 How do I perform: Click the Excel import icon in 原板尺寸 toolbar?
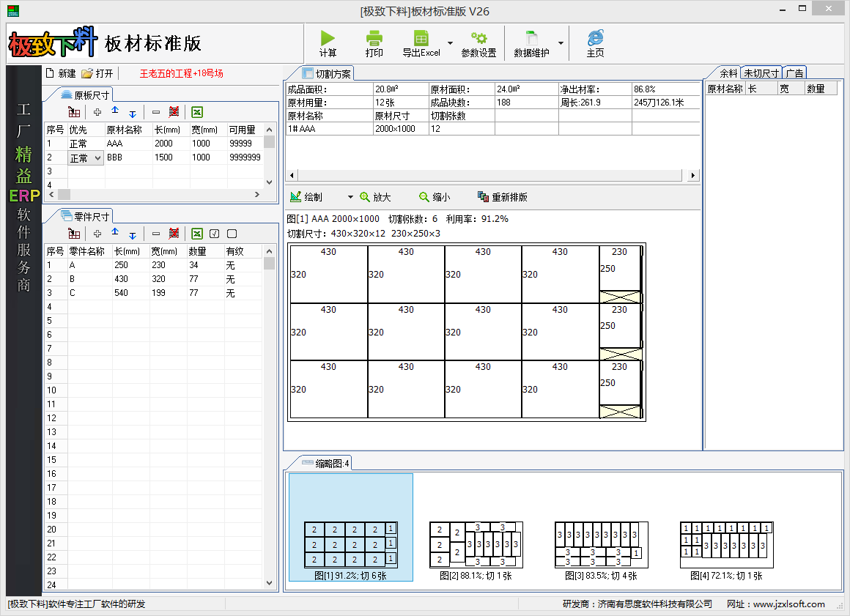(x=196, y=112)
